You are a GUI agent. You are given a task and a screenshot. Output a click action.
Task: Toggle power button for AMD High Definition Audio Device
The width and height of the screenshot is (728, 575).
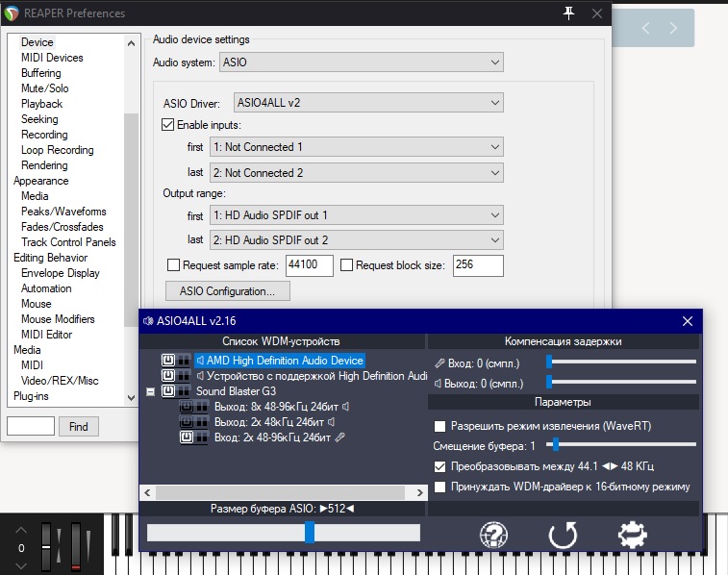click(168, 361)
